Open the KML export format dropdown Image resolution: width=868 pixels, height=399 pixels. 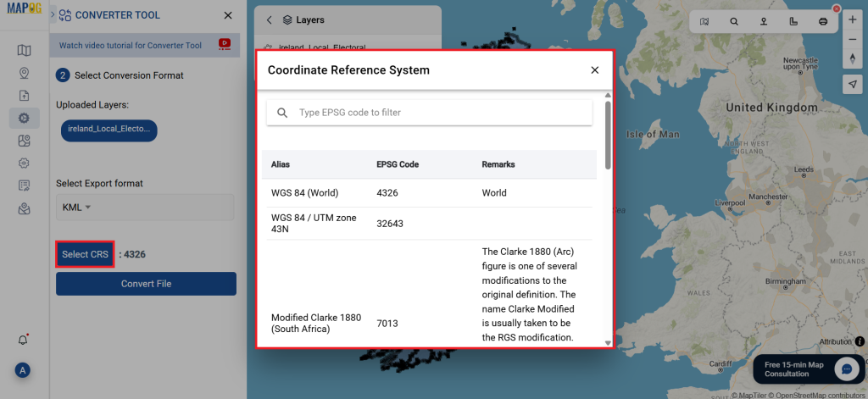144,208
